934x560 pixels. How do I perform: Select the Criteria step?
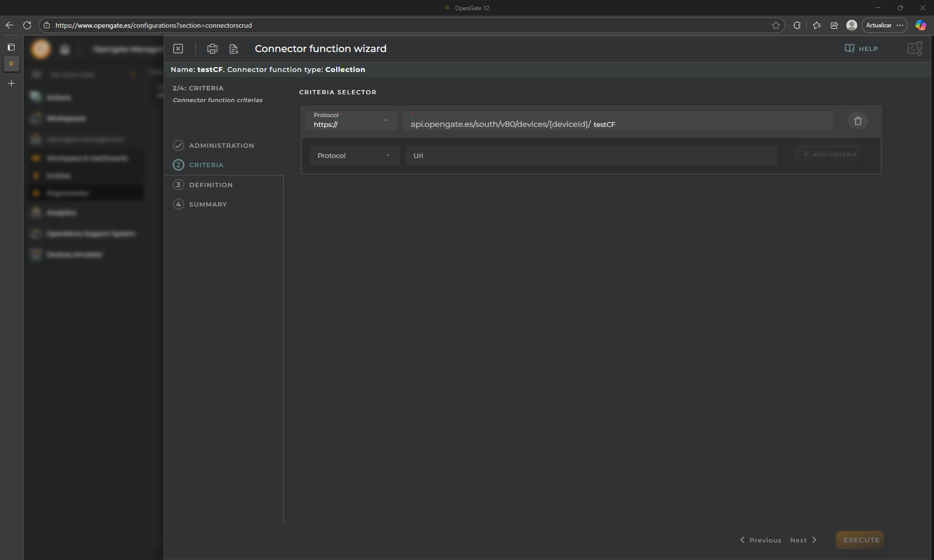point(206,165)
